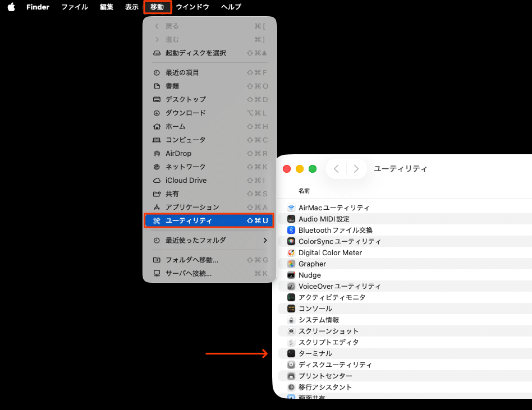Click the cloud icon beside iCloud Drive

pos(157,181)
